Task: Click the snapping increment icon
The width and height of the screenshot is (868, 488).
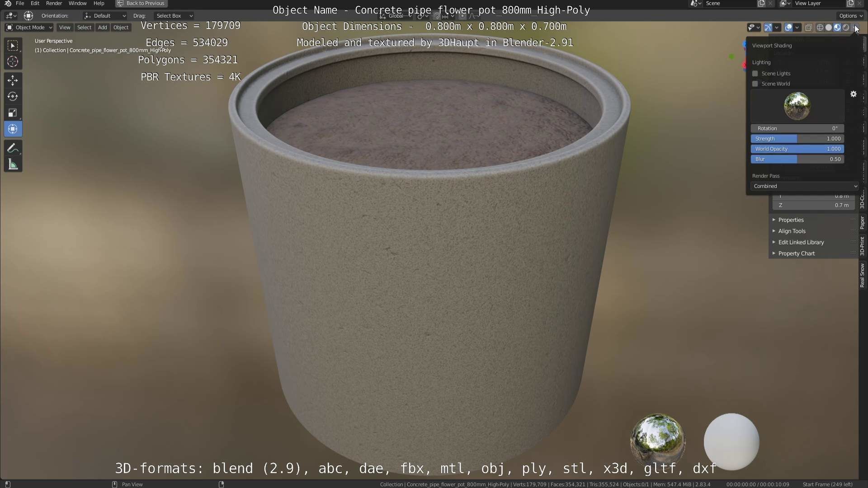Action: [445, 16]
